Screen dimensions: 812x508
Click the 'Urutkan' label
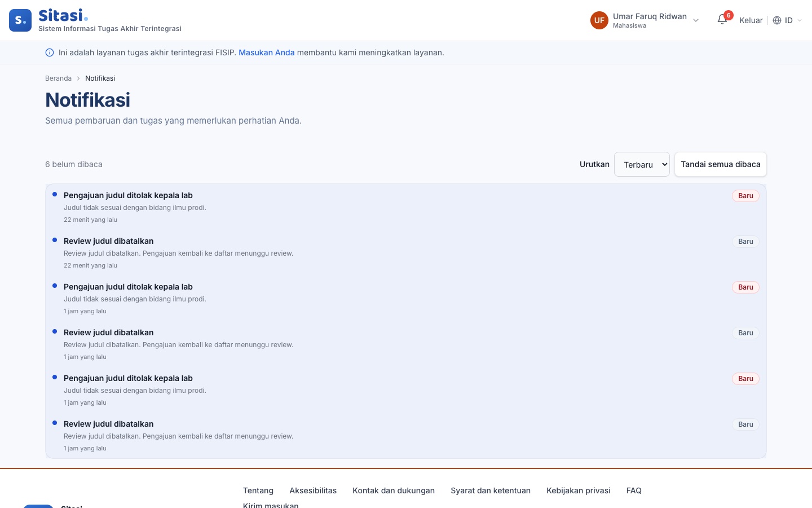point(594,164)
